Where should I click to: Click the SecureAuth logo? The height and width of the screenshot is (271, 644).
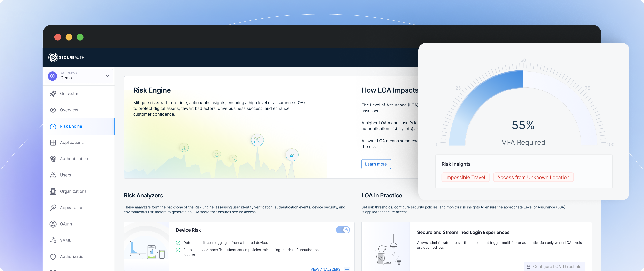pyautogui.click(x=66, y=57)
